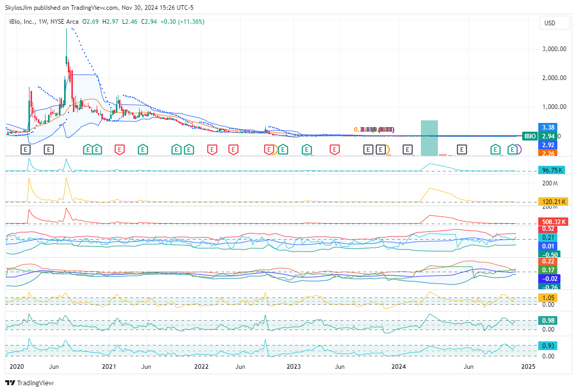
Task: Click the green earnings marker right of 2023
Action: [307, 150]
